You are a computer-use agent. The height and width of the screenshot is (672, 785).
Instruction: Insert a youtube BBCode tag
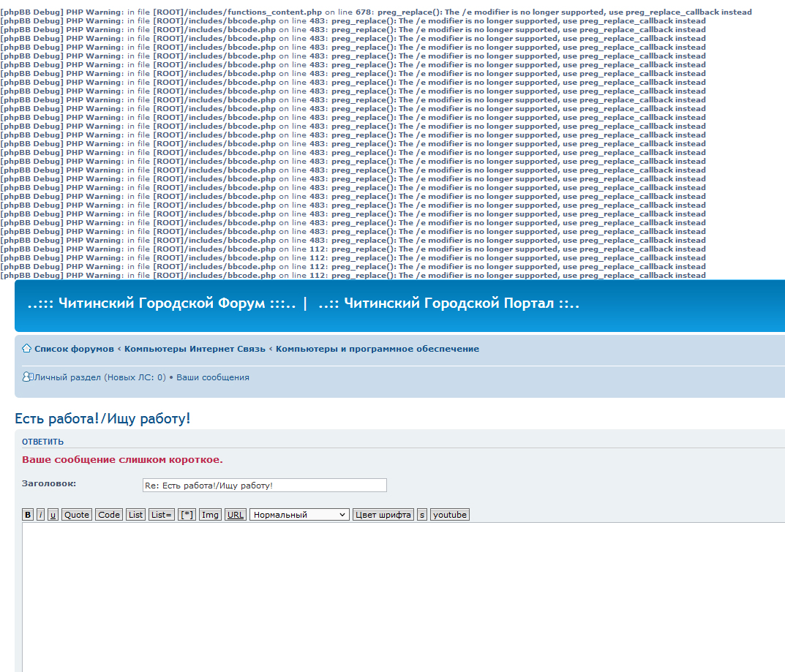(449, 515)
